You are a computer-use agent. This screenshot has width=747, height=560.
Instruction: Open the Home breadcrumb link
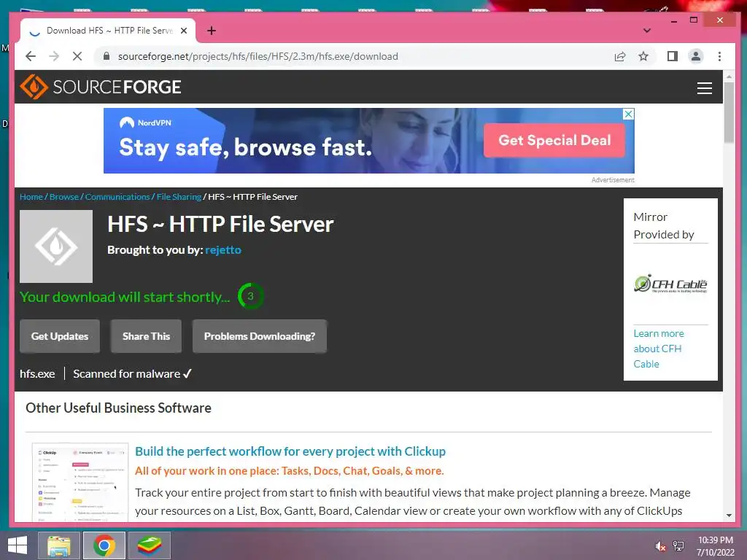tap(31, 197)
